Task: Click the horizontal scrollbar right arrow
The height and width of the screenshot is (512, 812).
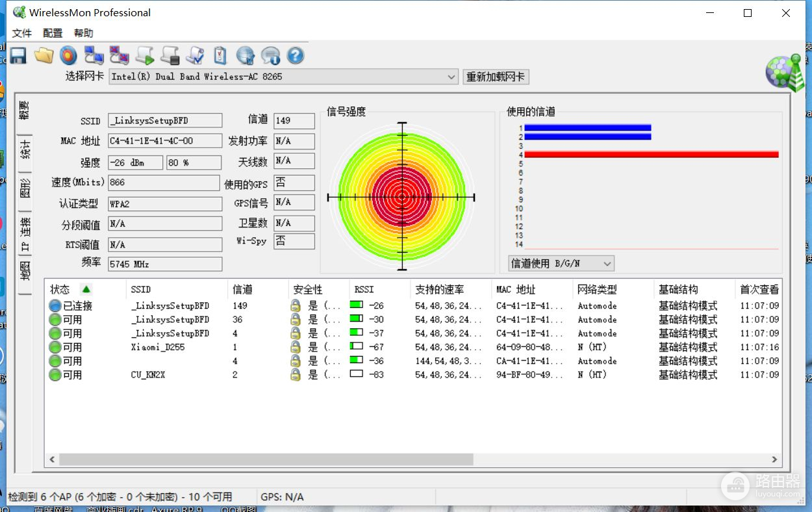Action: 774,459
